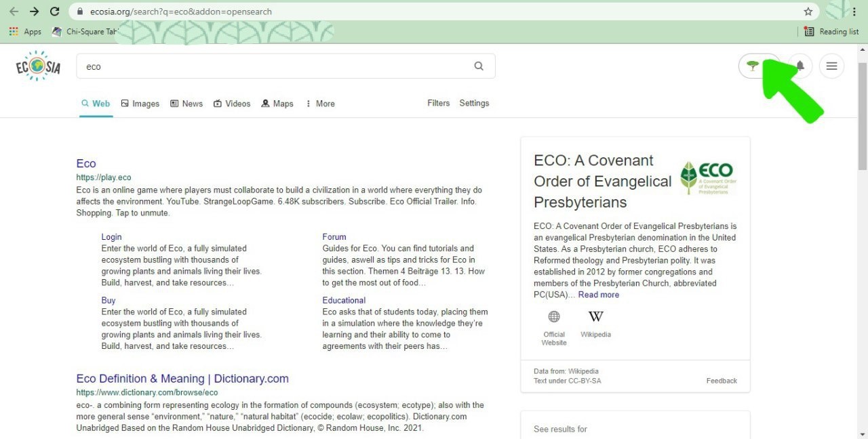Open the hamburger main menu

click(x=831, y=66)
